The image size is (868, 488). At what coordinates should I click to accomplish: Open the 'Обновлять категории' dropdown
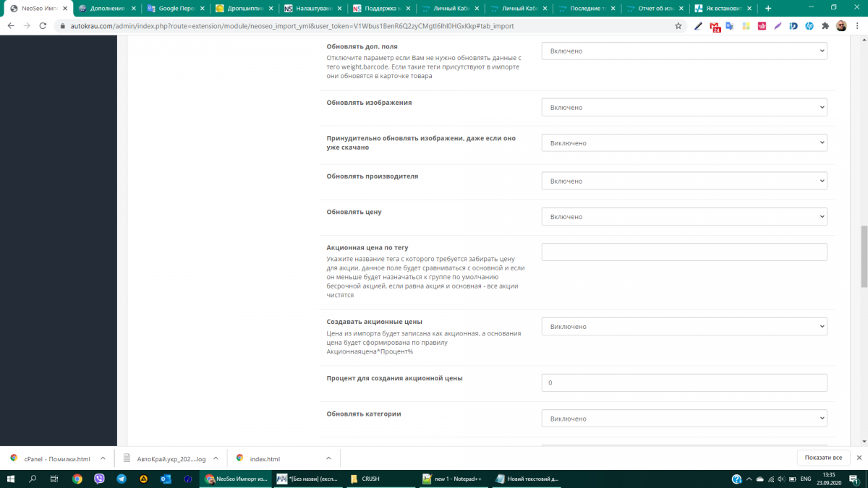point(684,419)
